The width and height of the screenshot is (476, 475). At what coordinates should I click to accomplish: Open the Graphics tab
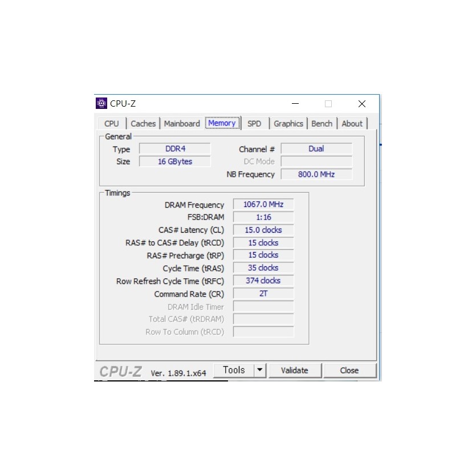(288, 124)
